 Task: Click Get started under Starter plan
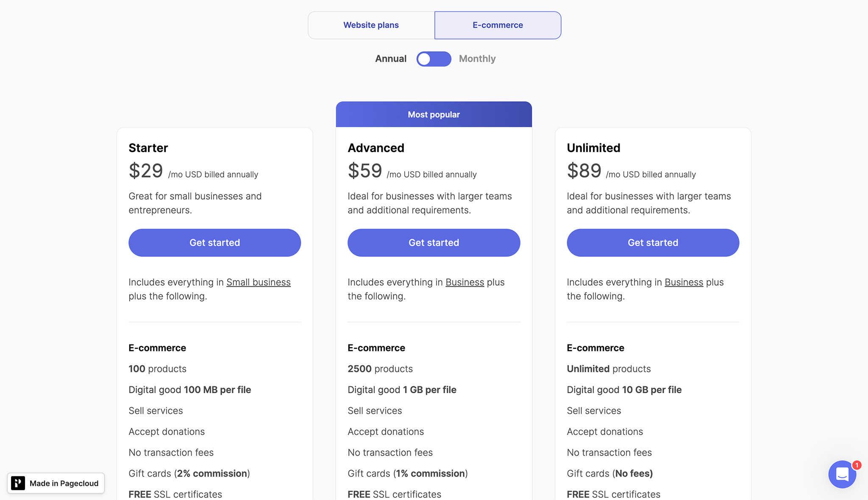pos(214,242)
